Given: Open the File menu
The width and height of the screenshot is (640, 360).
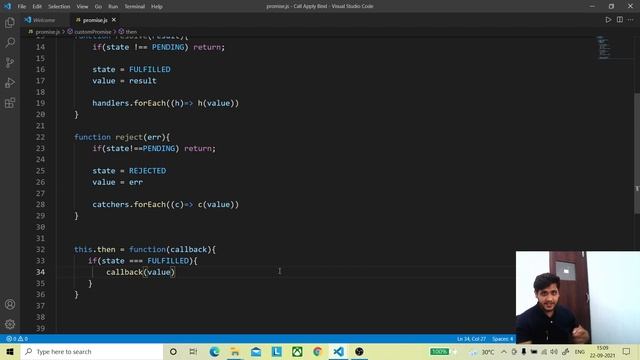Looking at the screenshot, I should coord(22,6).
